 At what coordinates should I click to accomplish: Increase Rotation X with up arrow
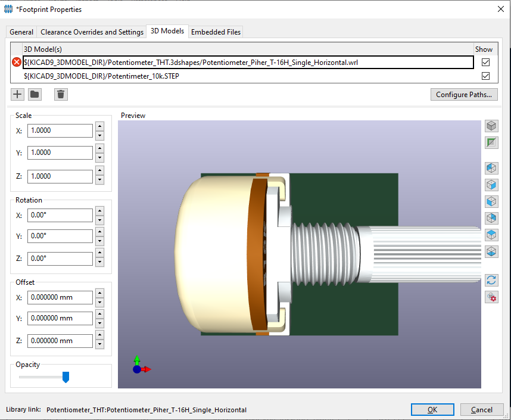(99, 211)
